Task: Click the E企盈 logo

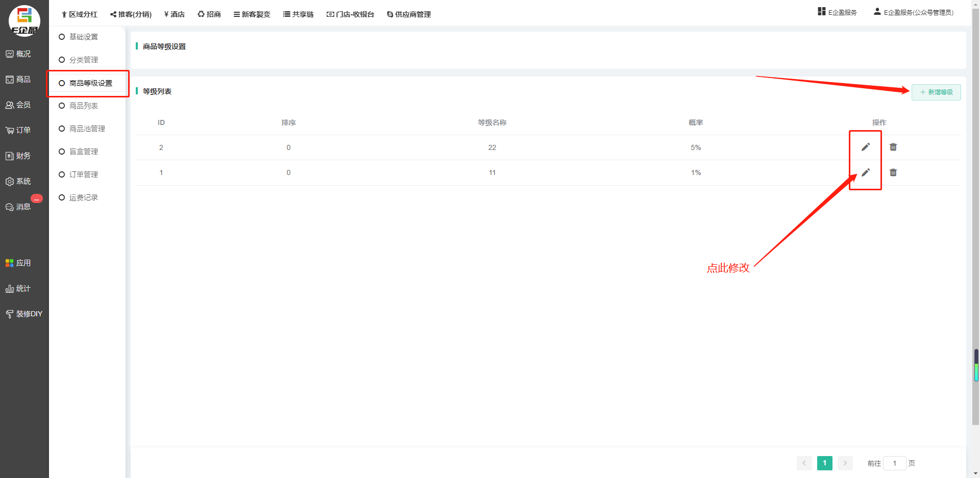Action: (24, 21)
